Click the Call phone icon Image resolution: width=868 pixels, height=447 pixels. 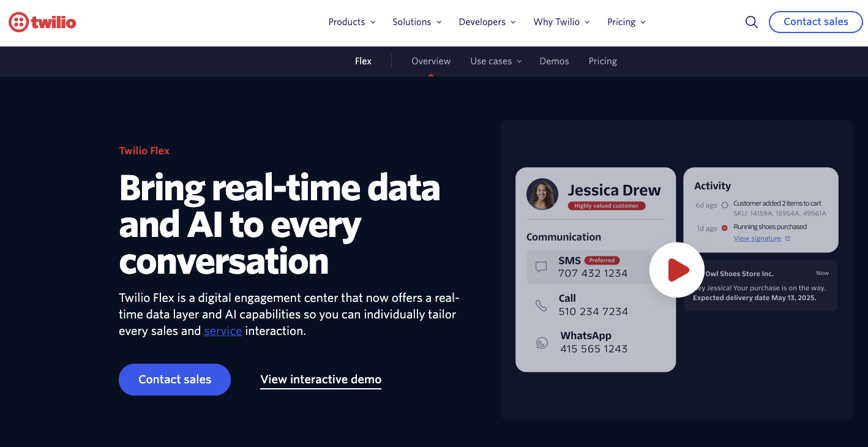pyautogui.click(x=541, y=305)
